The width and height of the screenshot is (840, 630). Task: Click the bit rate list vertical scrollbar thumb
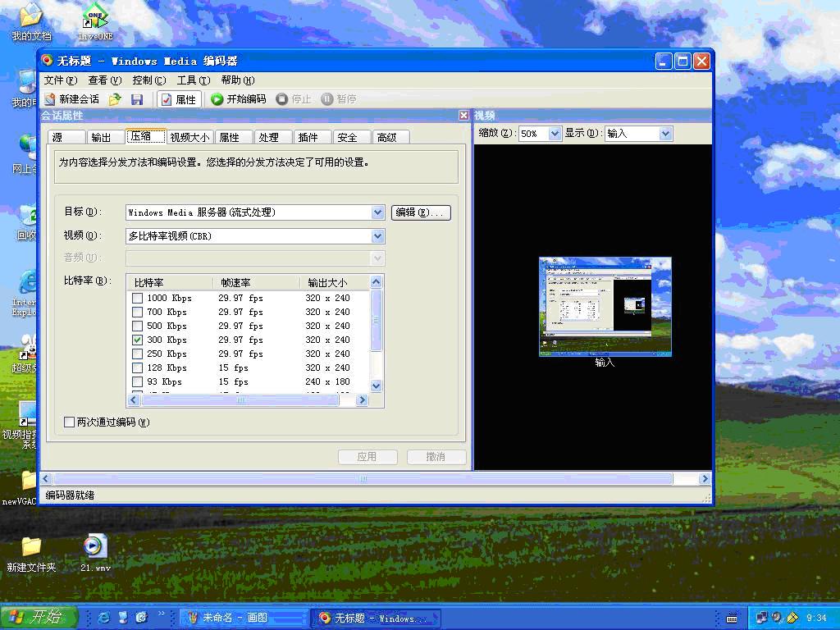pos(376,321)
